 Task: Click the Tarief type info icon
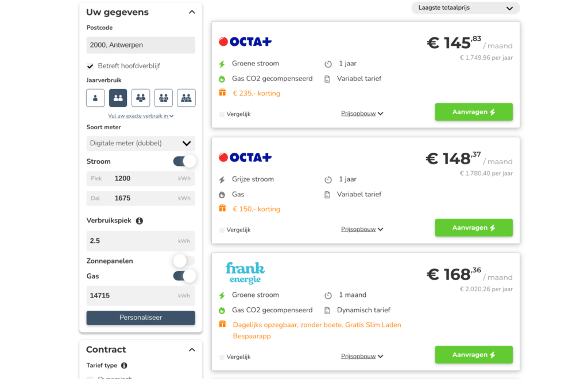pyautogui.click(x=124, y=365)
